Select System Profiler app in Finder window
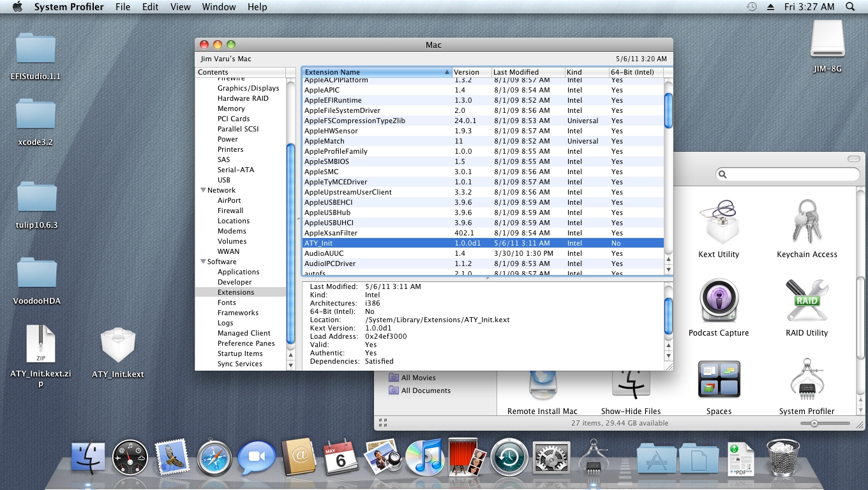 [807, 380]
